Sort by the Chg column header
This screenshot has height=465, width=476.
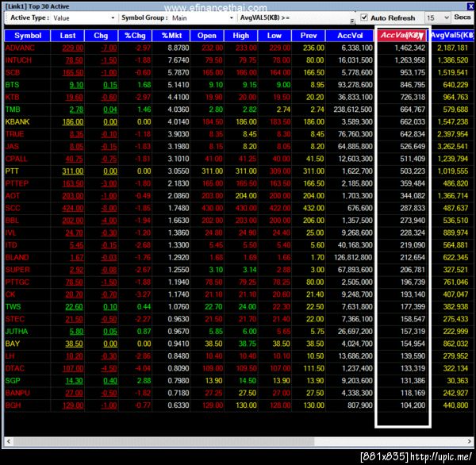click(101, 36)
